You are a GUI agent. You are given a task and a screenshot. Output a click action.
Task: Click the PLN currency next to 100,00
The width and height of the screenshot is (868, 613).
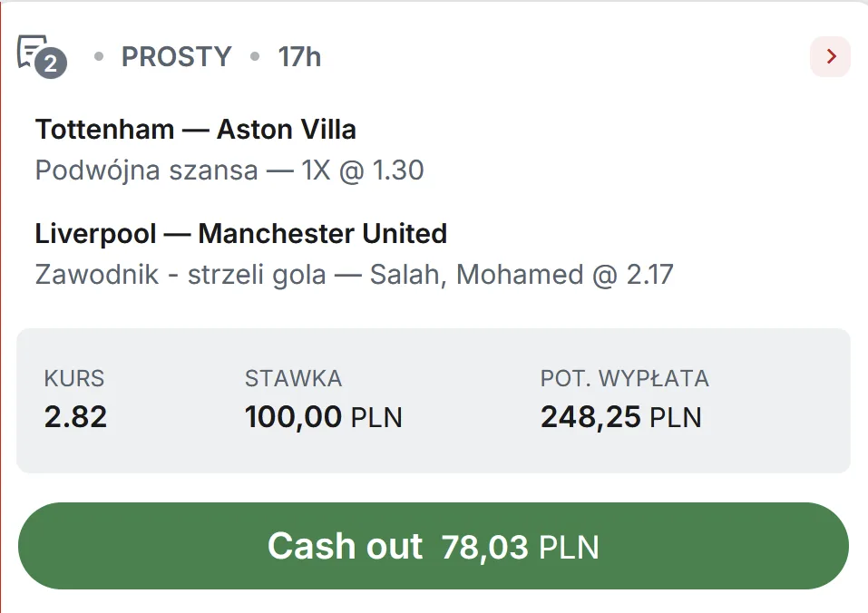pyautogui.click(x=376, y=418)
